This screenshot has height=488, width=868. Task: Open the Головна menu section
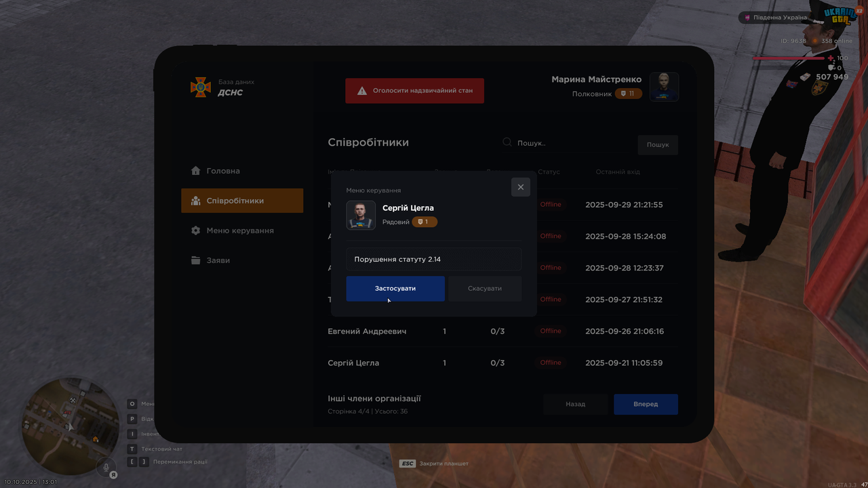[242, 171]
